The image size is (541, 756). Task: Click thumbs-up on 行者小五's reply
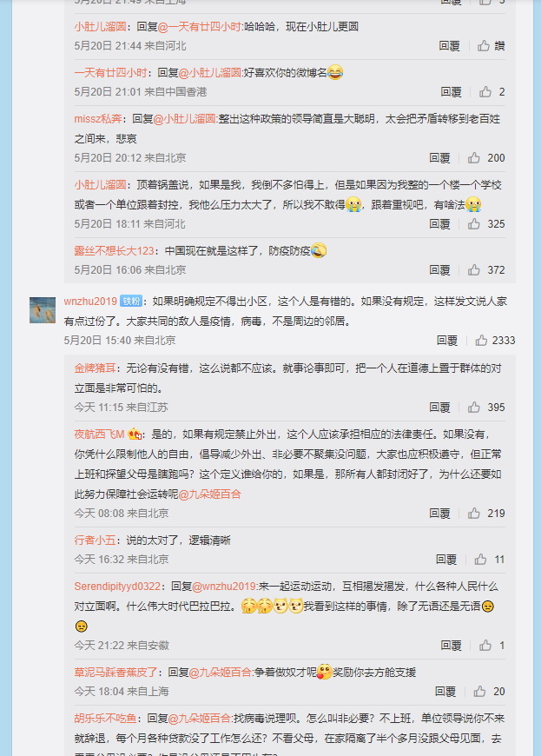coord(480,560)
